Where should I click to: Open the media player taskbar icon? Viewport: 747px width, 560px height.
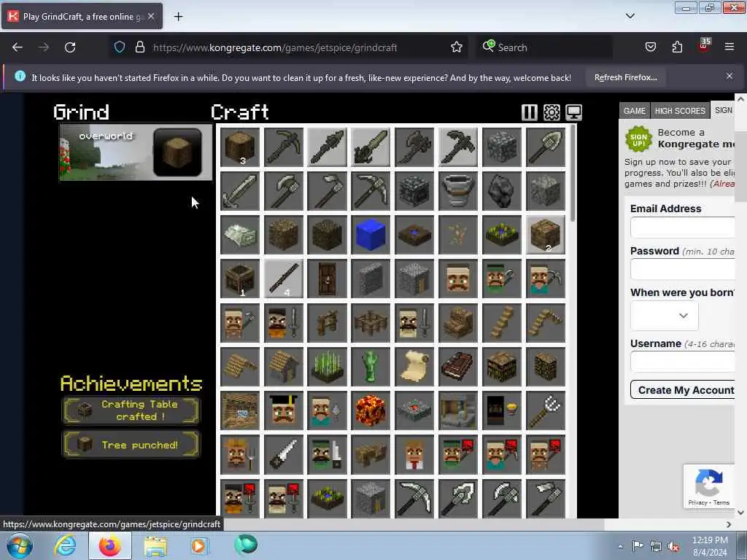pyautogui.click(x=198, y=546)
